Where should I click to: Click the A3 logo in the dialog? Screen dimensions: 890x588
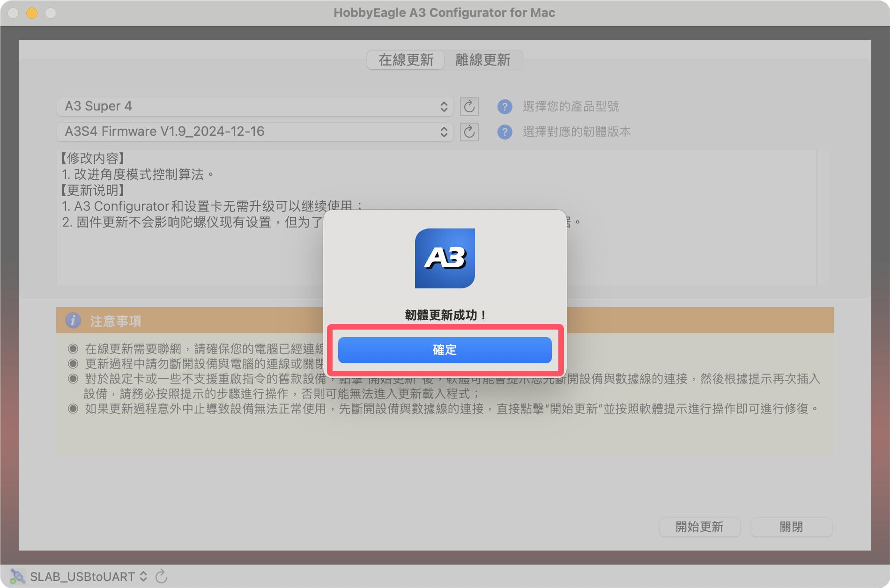(445, 258)
